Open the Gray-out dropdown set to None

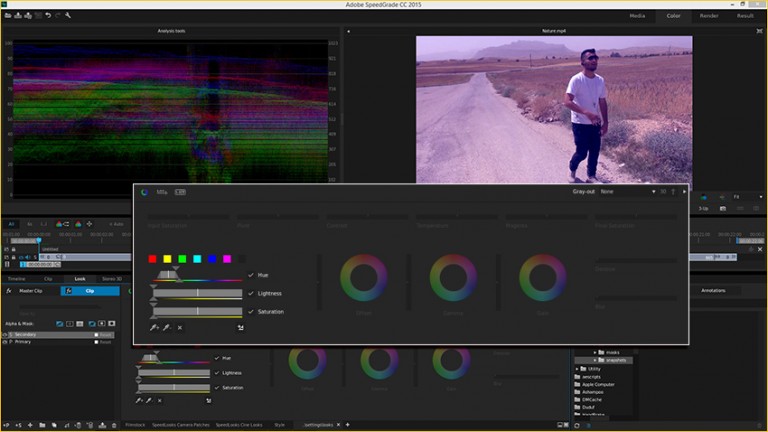click(x=607, y=191)
